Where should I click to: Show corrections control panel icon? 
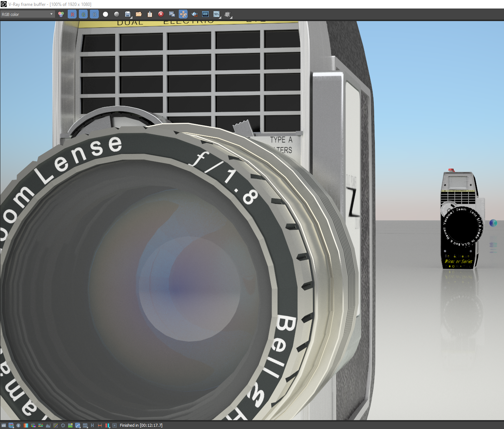pyautogui.click(x=4, y=425)
